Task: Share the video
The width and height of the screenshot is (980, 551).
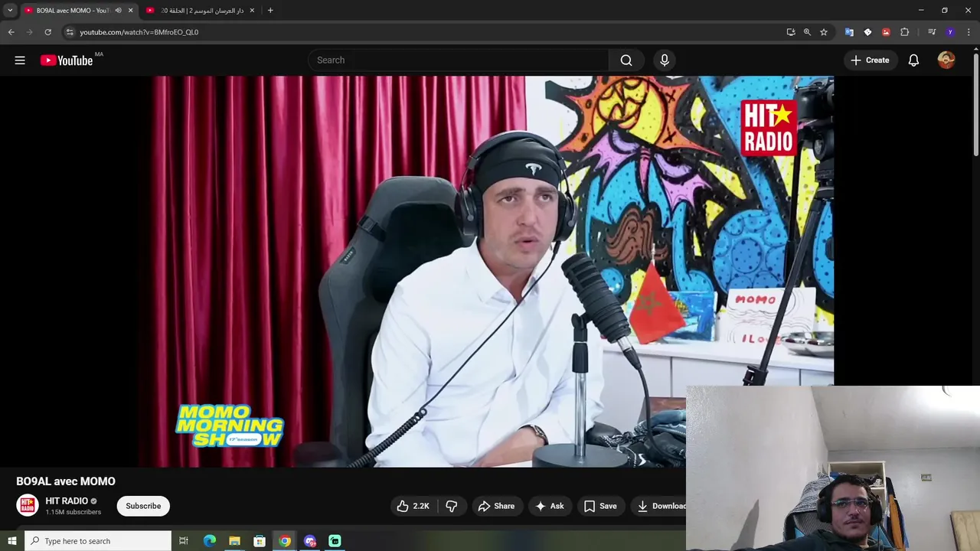Action: coord(496,506)
